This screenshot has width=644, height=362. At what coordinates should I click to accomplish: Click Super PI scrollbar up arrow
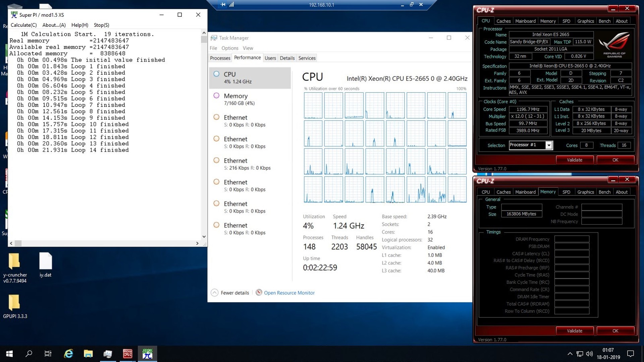pos(204,33)
